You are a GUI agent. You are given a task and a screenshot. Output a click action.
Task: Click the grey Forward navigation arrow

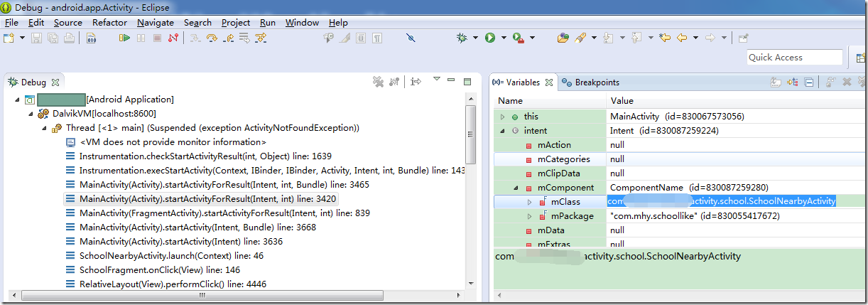pos(710,38)
